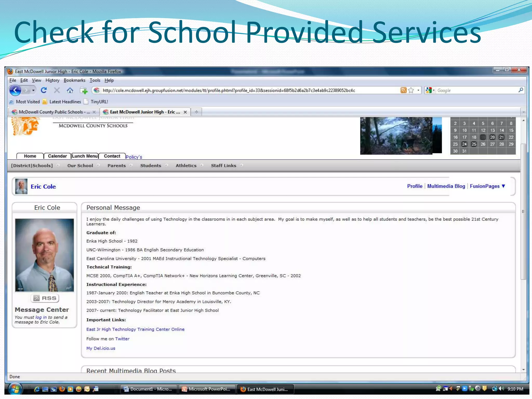Image resolution: width=532 pixels, height=399 pixels.
Task: Click the RSS feed icon in the address bar
Action: (403, 90)
